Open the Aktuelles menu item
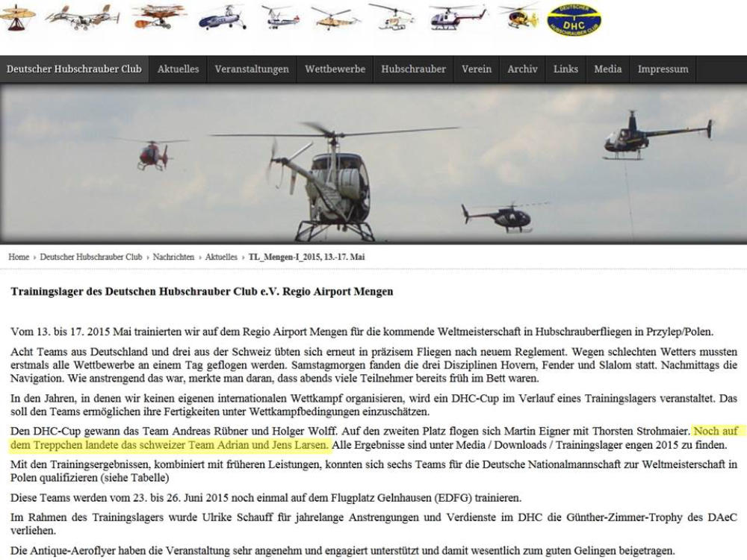 [178, 69]
